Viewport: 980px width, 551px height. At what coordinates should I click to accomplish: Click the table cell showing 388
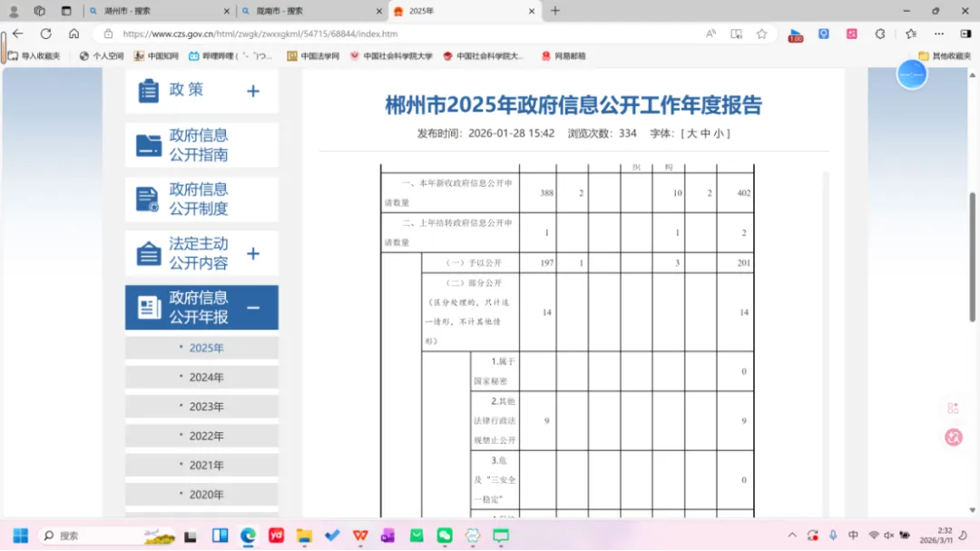(x=538, y=193)
